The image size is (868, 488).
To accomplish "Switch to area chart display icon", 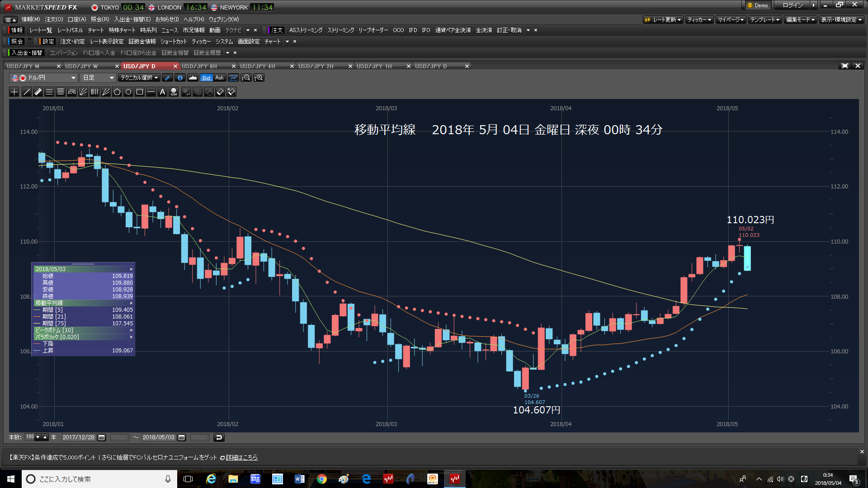I will point(193,78).
